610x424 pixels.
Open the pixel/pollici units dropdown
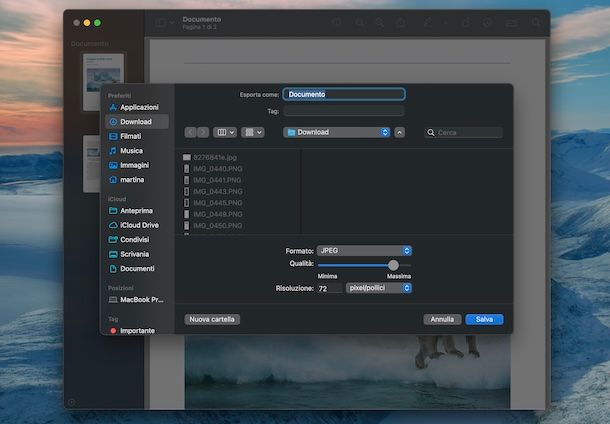tap(378, 288)
